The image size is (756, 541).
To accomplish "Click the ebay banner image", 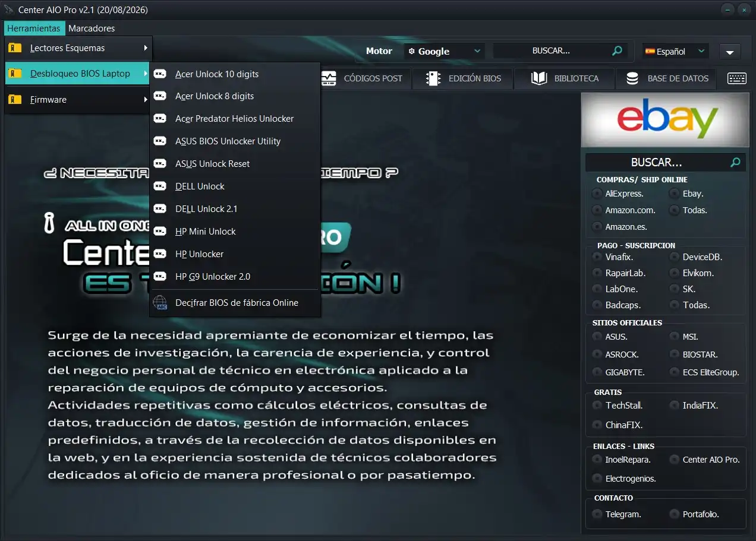I will [665, 121].
